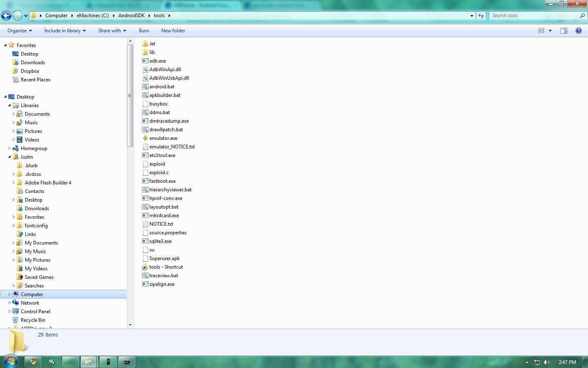This screenshot has height=368, width=588.
Task: Open the Organize dropdown menu
Action: tap(20, 31)
